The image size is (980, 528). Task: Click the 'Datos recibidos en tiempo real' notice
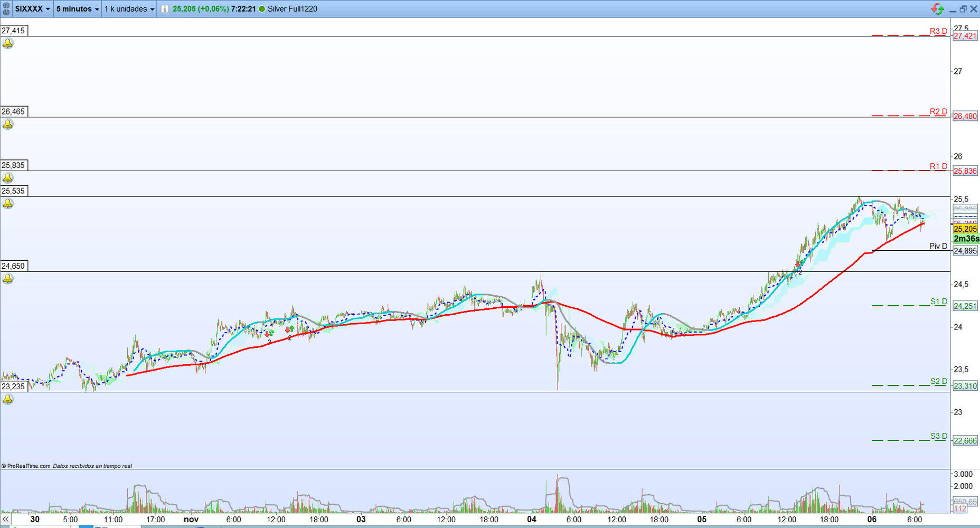click(92, 466)
